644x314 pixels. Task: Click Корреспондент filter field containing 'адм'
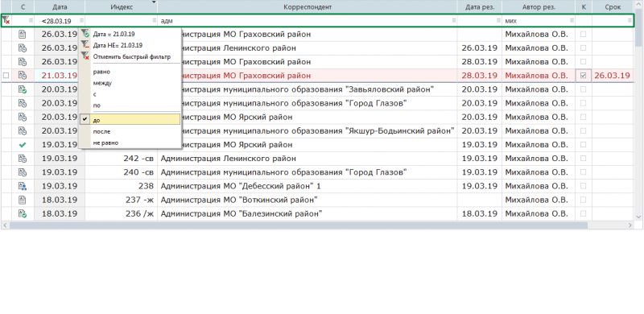coord(308,20)
